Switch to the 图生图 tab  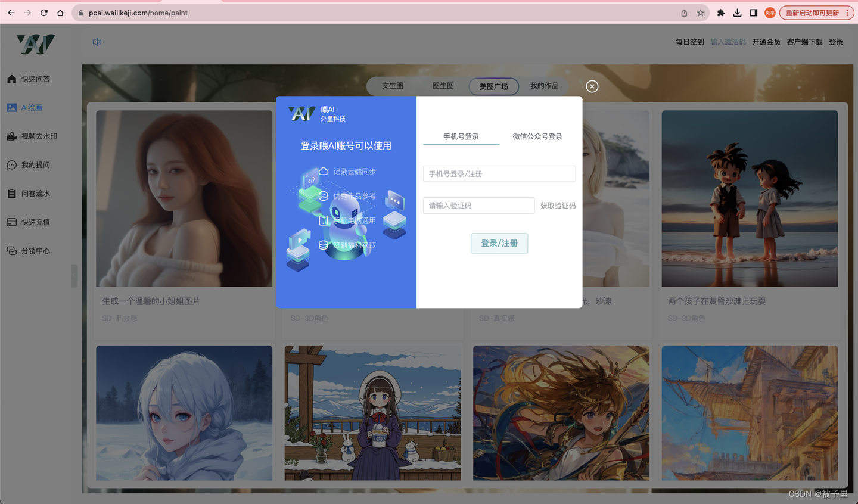[x=443, y=86]
